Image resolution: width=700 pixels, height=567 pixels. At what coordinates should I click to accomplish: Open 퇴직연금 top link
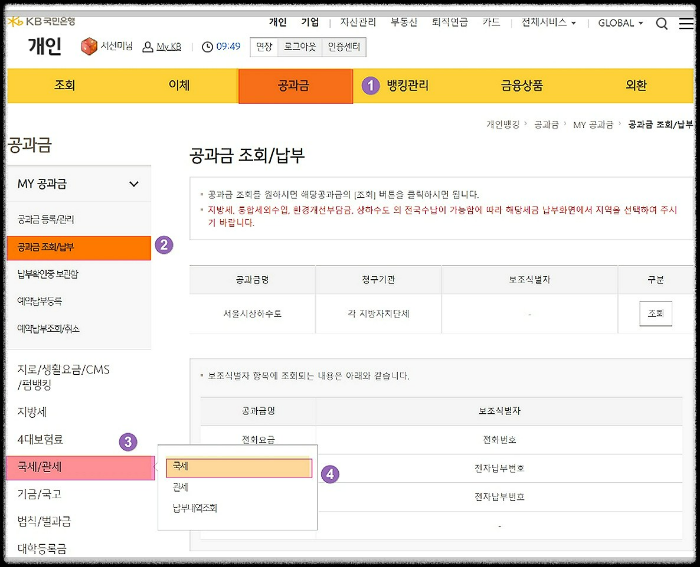[x=450, y=22]
